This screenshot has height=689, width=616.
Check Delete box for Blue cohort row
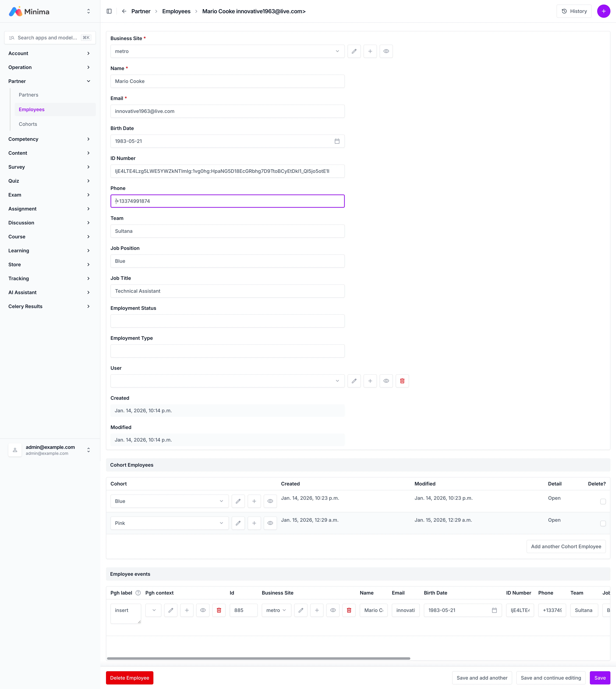(603, 502)
